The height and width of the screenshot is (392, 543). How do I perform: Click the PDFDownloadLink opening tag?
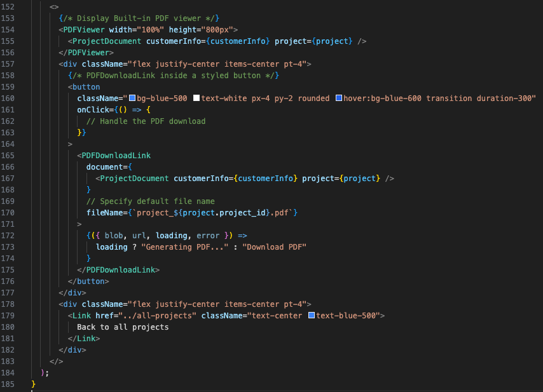point(115,155)
